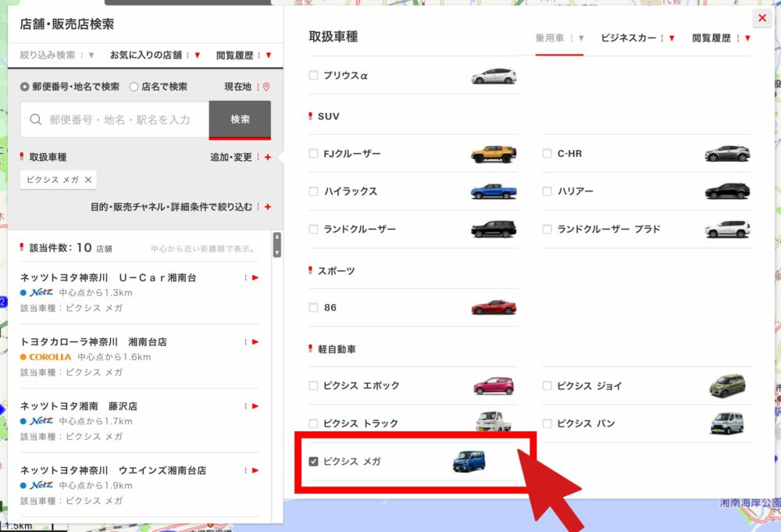The height and width of the screenshot is (532, 781).
Task: Click the current location pin icon
Action: coord(266,87)
